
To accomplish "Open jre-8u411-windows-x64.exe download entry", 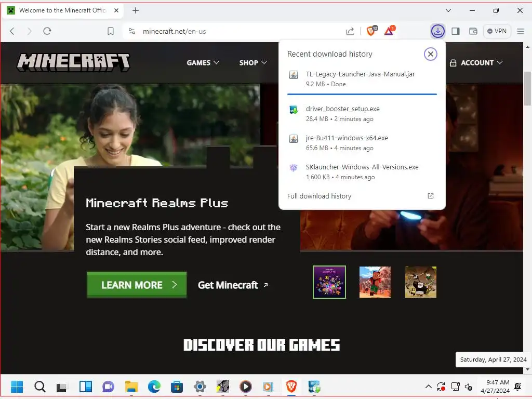I will [x=362, y=143].
